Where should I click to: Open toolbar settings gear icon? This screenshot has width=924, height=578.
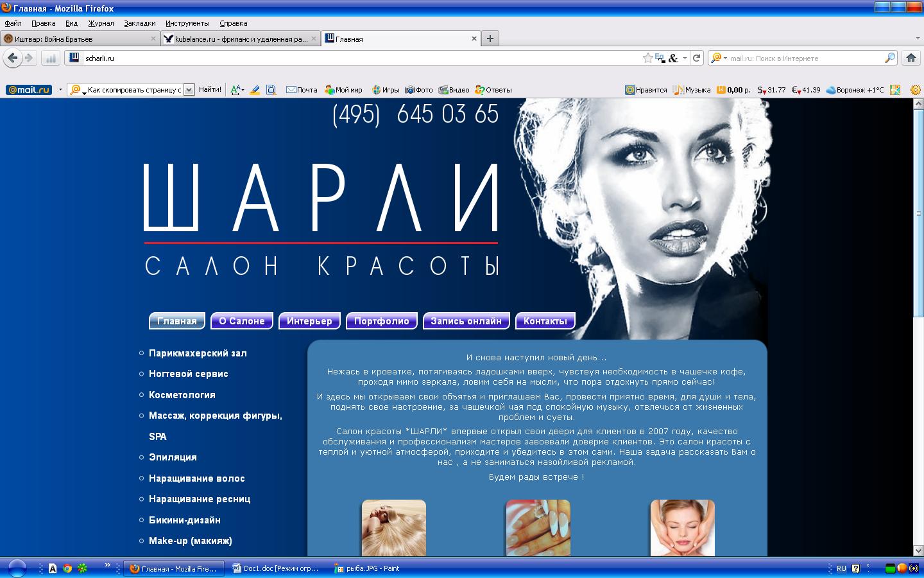(x=916, y=90)
